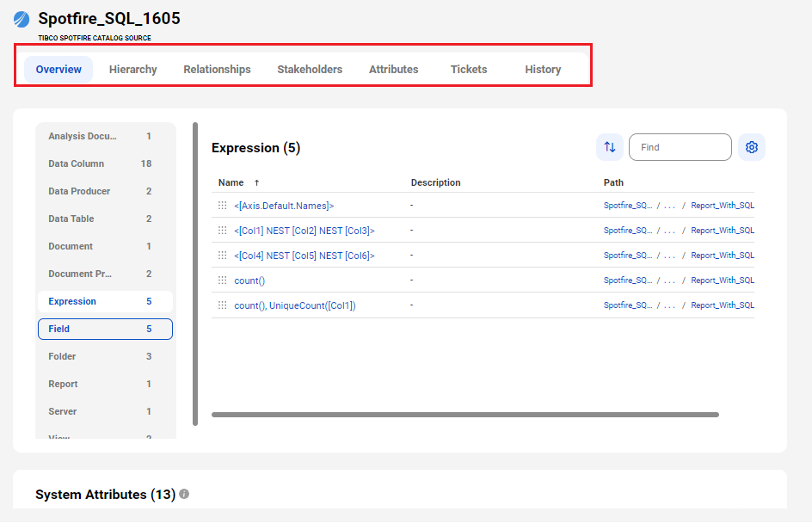Click the horizontal scrollbar under the table
The height and width of the screenshot is (530, 812).
[x=465, y=415]
